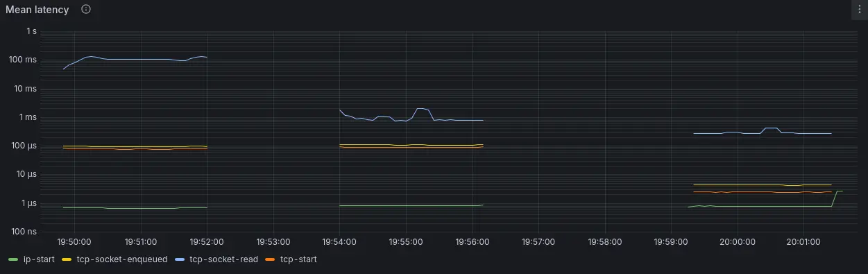Click the Mean latency panel title
The image size is (868, 274).
pyautogui.click(x=37, y=10)
